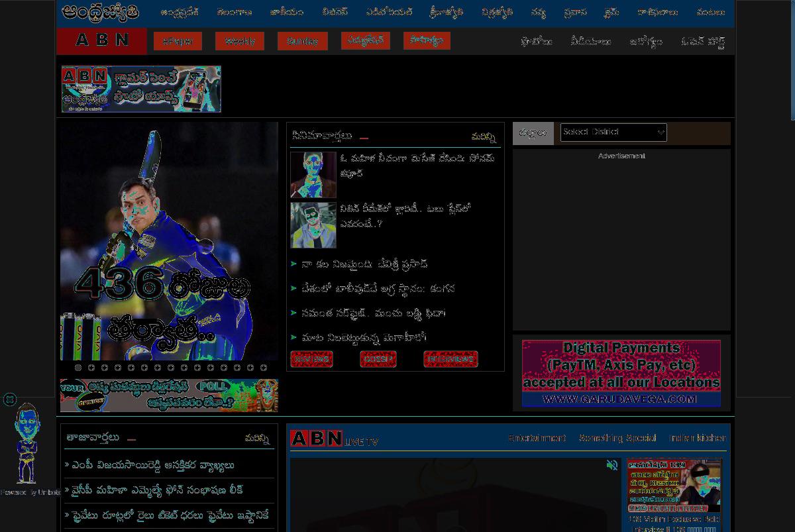Switch to the Something Special tab
Viewport: 795px width, 532px height.
617,438
